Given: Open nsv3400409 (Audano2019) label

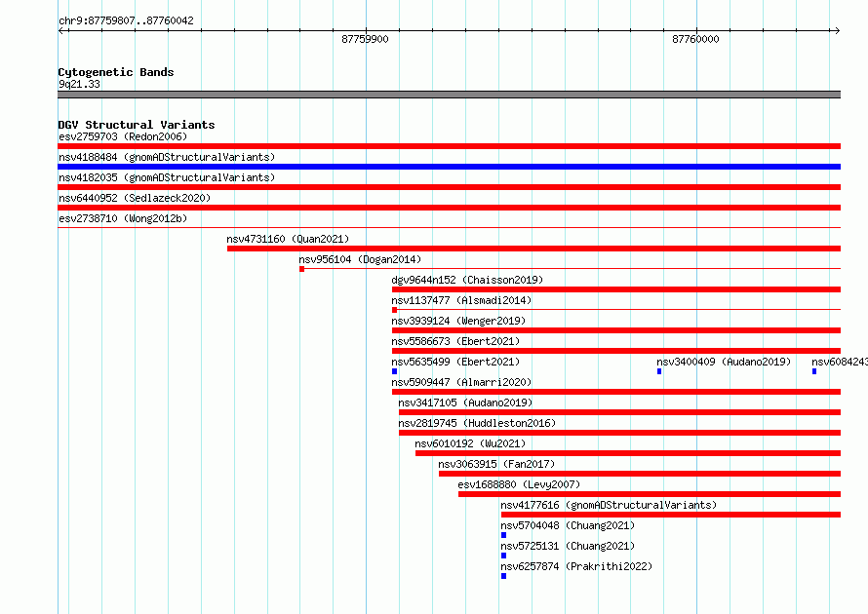Looking at the screenshot, I should [x=724, y=362].
